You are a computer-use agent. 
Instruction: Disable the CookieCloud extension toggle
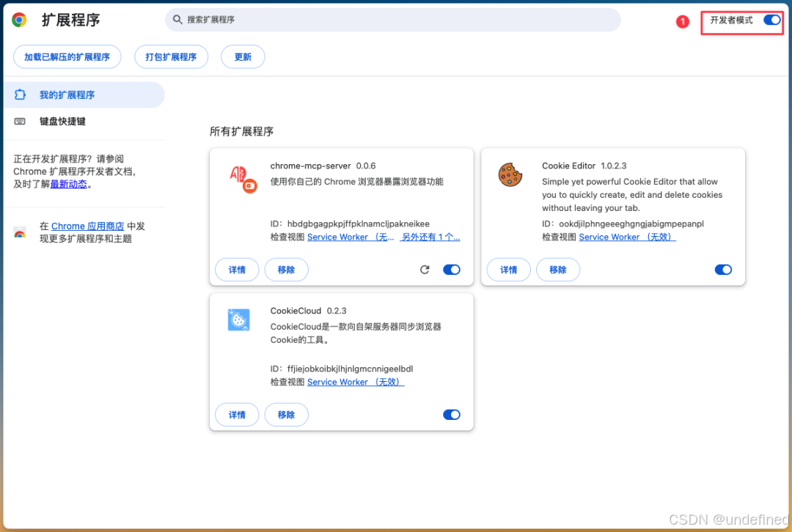(x=452, y=415)
